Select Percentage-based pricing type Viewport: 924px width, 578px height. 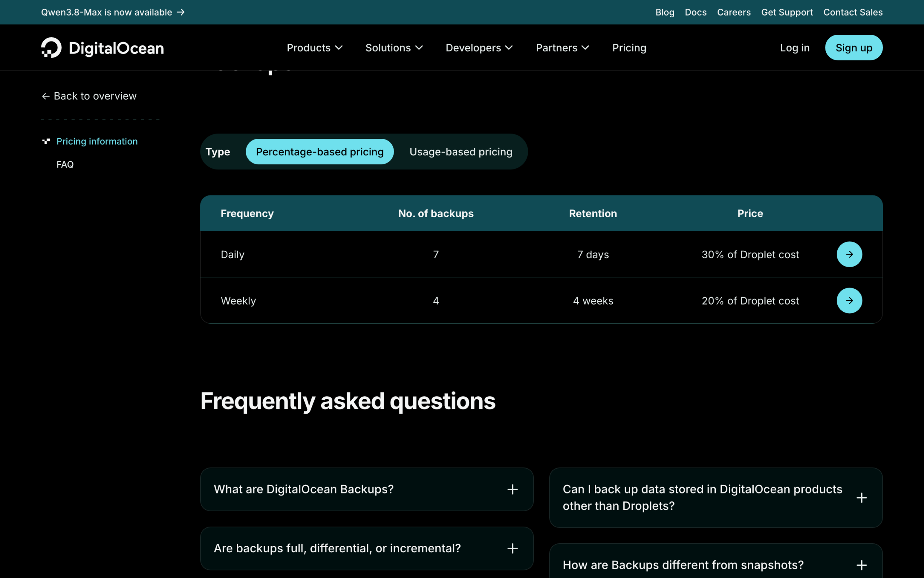[319, 152]
